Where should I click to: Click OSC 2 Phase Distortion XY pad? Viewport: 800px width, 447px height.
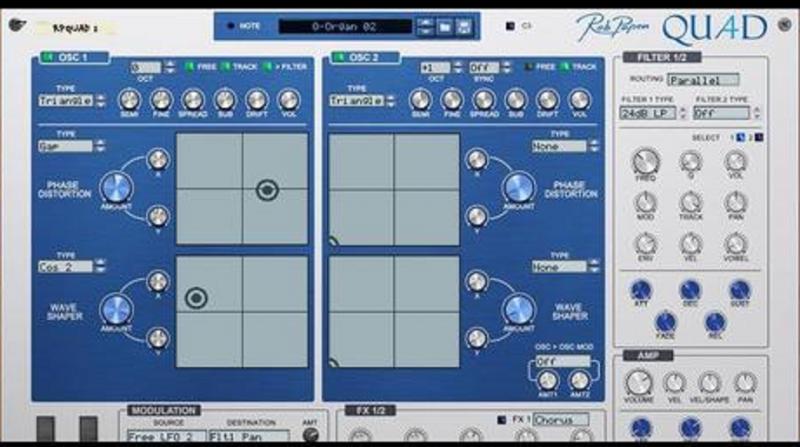point(394,190)
